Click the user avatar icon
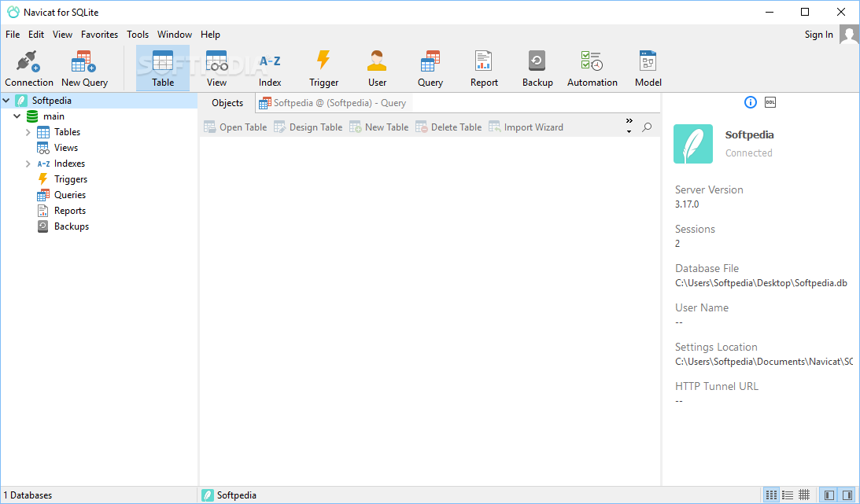The height and width of the screenshot is (504, 860). 849,35
